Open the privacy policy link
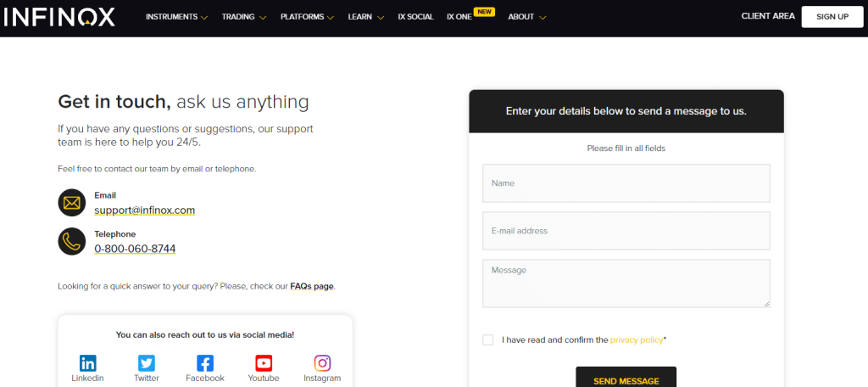The width and height of the screenshot is (868, 387). point(637,339)
